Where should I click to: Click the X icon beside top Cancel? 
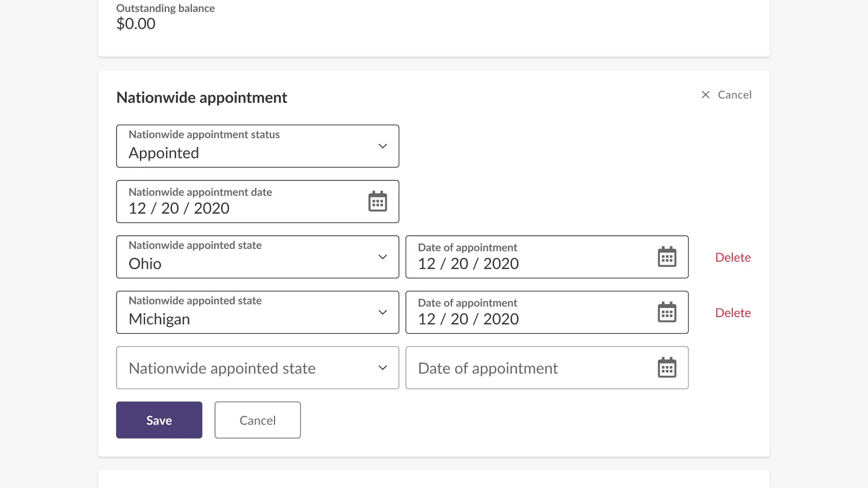[705, 95]
